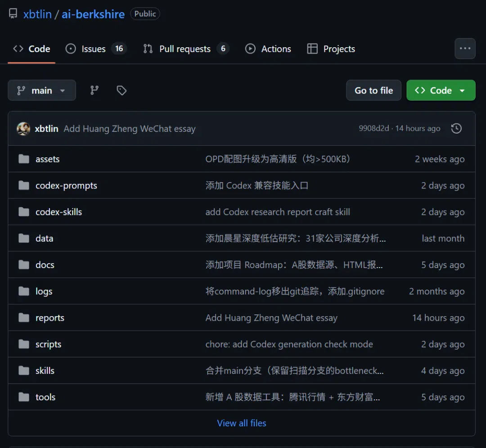
Task: Open the logs folder
Action: (44, 291)
